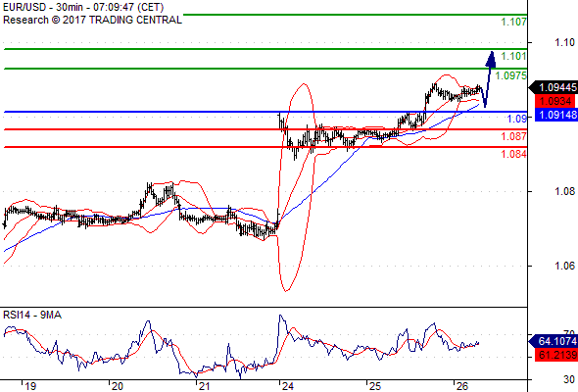The height and width of the screenshot is (392, 578).
Task: Click the 1.107 resistance level label
Action: tap(513, 22)
